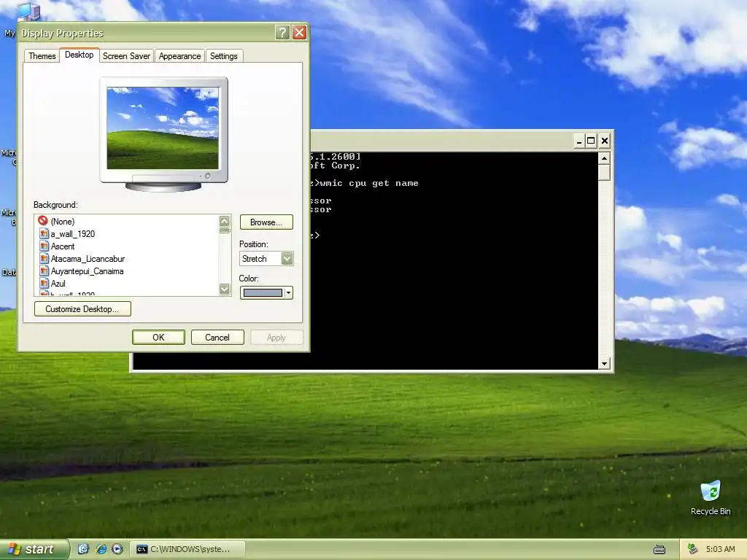Click the Apply button
Image resolution: width=747 pixels, height=560 pixels.
pyautogui.click(x=276, y=337)
